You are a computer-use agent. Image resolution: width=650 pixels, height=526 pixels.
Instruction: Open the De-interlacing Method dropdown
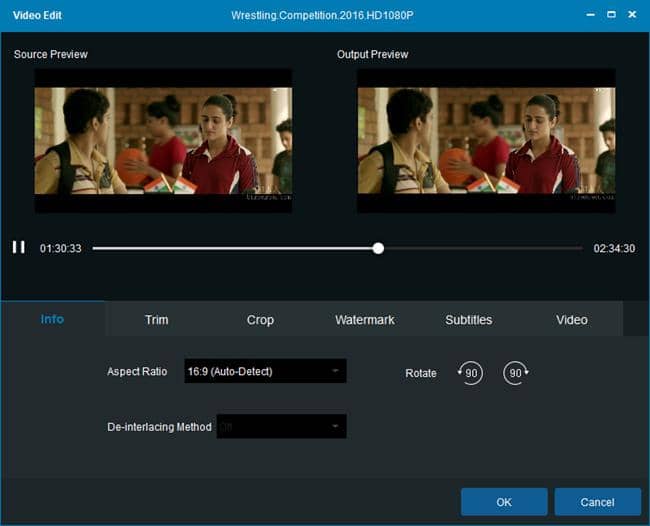click(x=281, y=426)
